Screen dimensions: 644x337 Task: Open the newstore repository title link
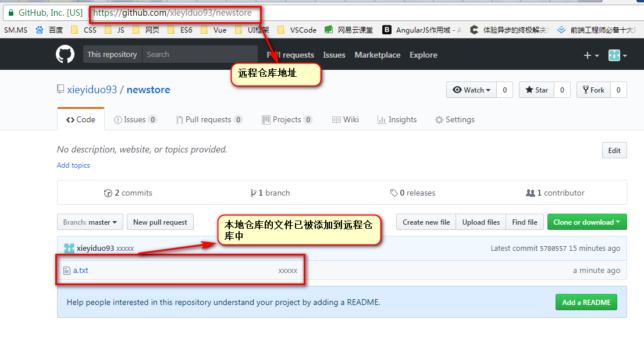148,90
